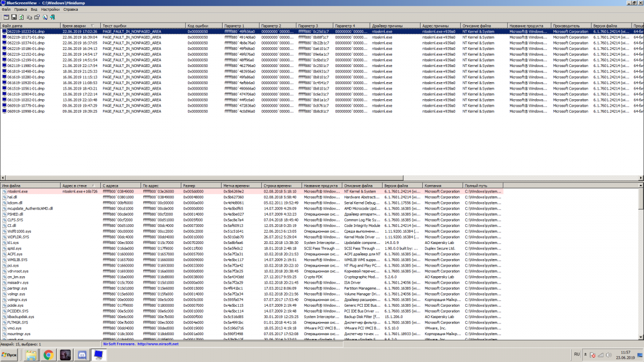Open the network signal tray icon

(x=601, y=354)
